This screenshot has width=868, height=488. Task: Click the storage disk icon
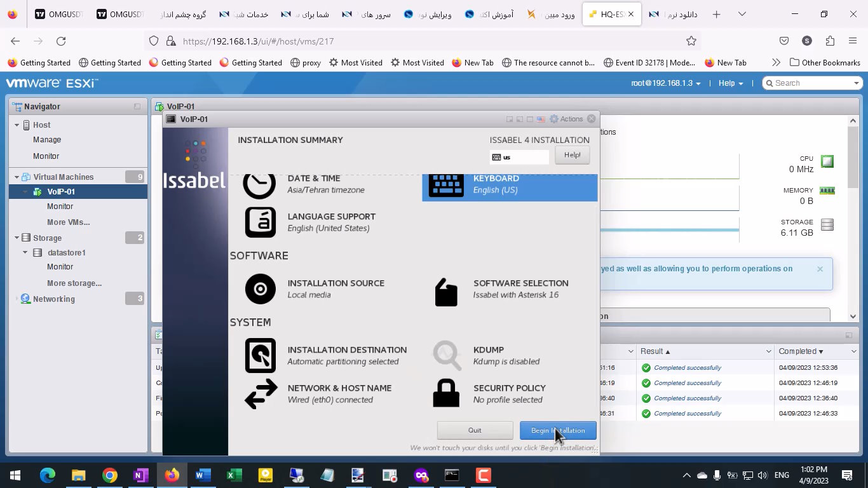tap(827, 225)
